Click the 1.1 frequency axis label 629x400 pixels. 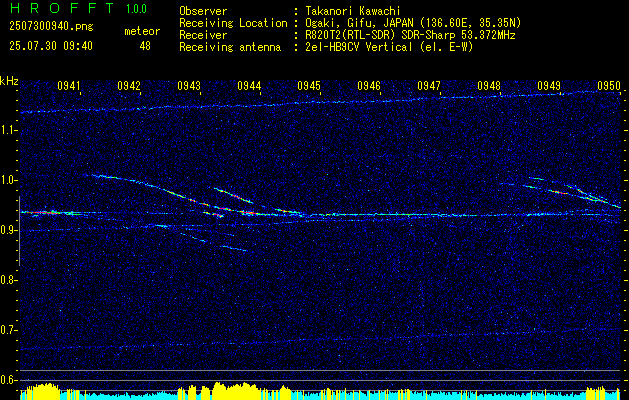click(8, 130)
